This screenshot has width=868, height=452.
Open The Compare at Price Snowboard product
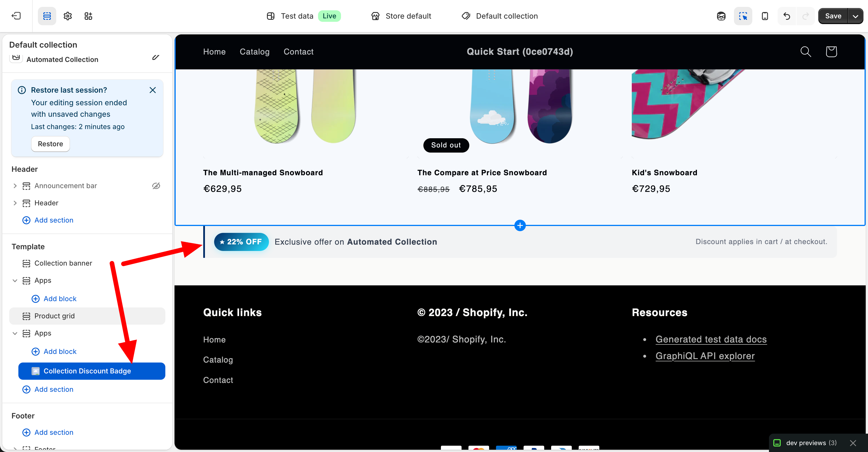point(482,173)
